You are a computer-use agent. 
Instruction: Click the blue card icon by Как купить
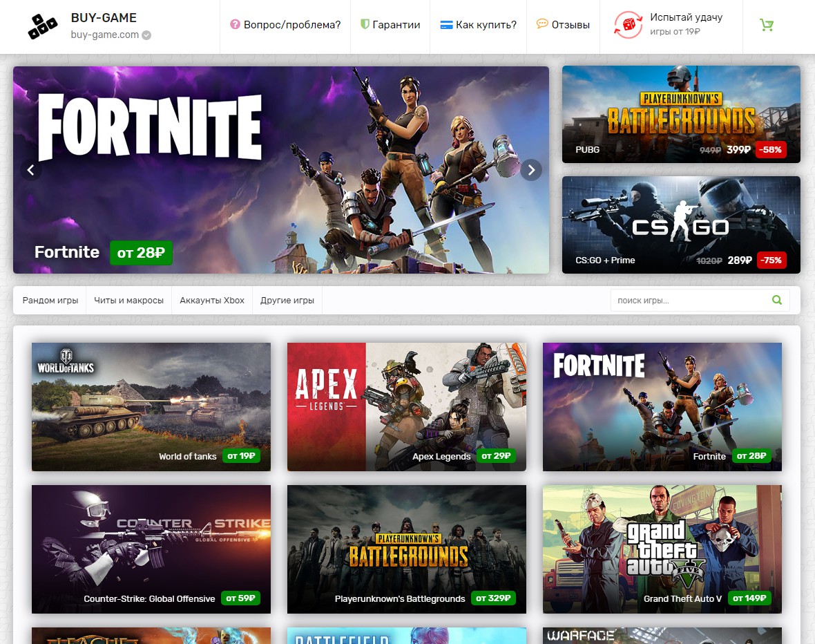coord(446,24)
